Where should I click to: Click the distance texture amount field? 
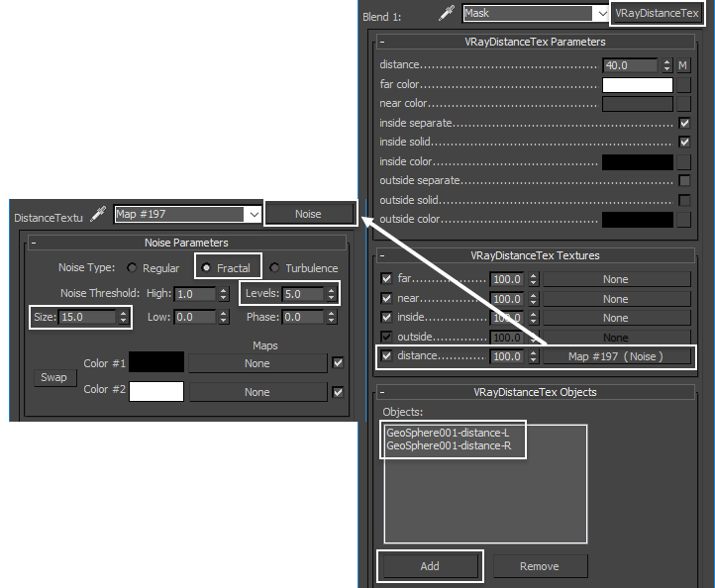click(507, 356)
